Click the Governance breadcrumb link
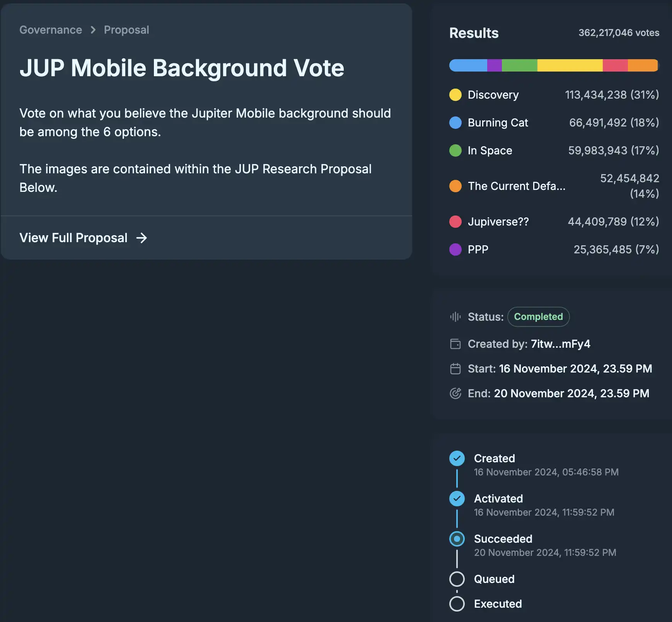The height and width of the screenshot is (622, 672). (51, 30)
